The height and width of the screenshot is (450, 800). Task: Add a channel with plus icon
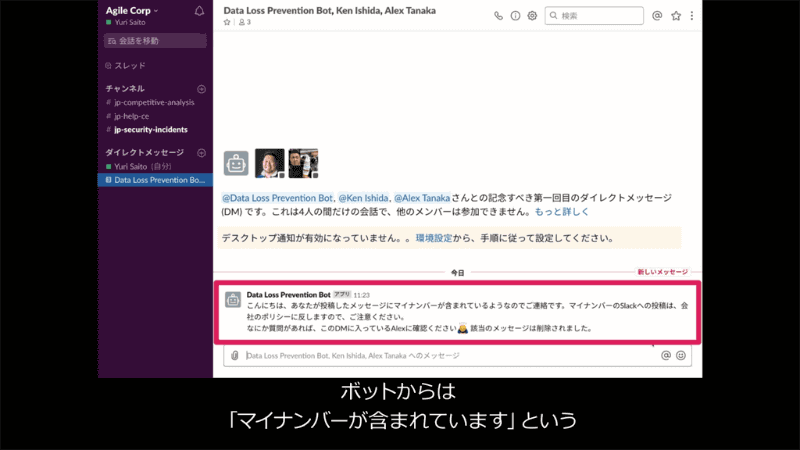202,89
